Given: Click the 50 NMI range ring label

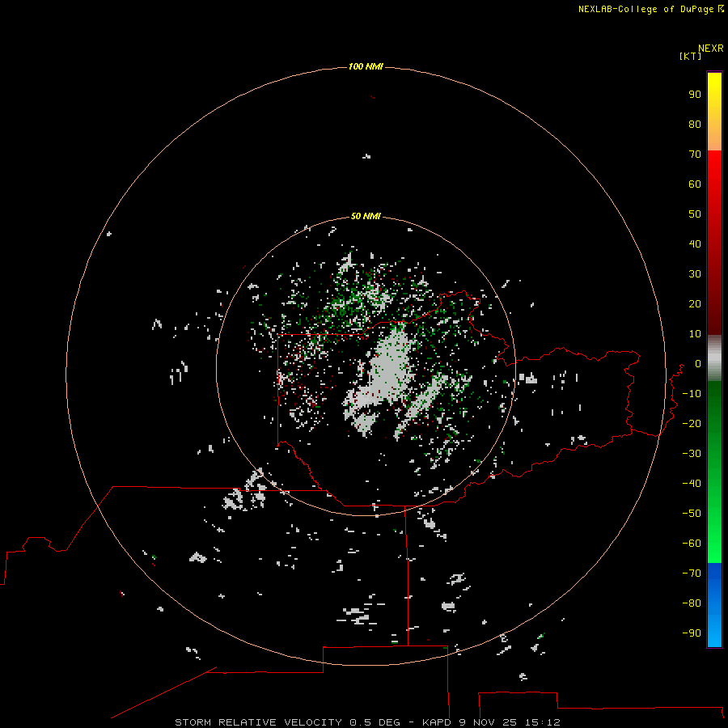Looking at the screenshot, I should coord(366,216).
